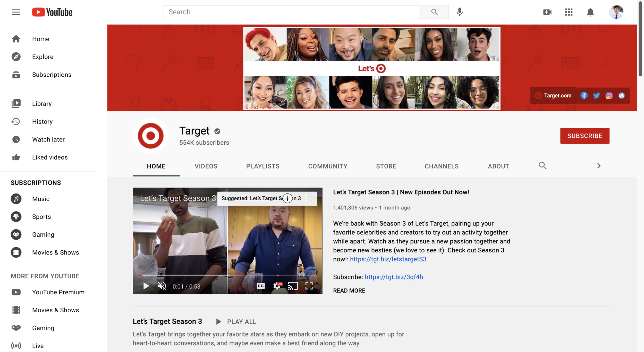This screenshot has height=352, width=644.
Task: Switch to the STORE tab
Action: [386, 166]
